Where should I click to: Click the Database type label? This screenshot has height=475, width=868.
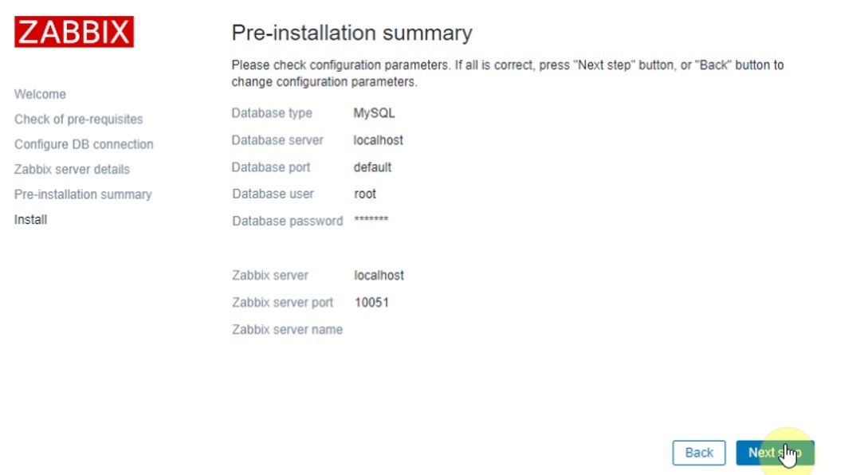272,113
